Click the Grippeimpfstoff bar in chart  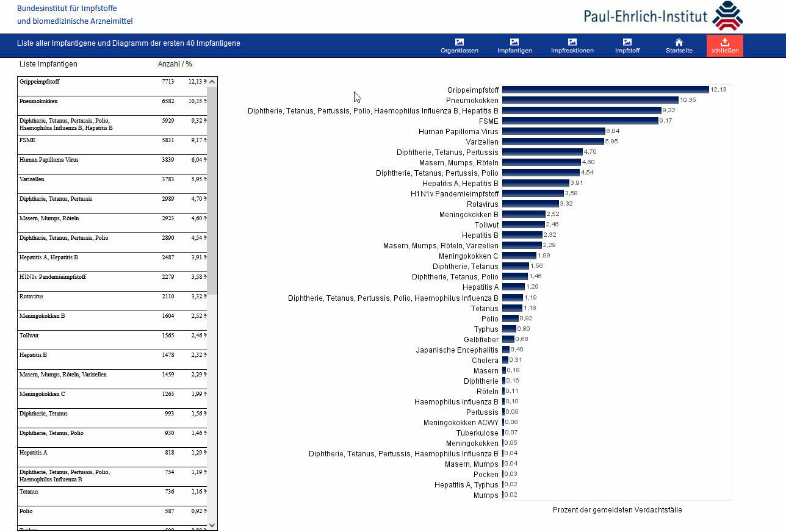coord(605,90)
